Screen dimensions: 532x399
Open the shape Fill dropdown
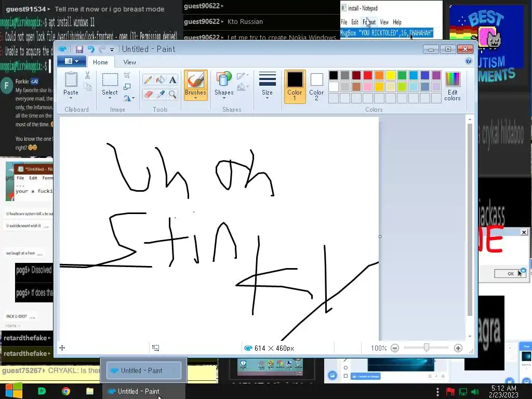243,87
